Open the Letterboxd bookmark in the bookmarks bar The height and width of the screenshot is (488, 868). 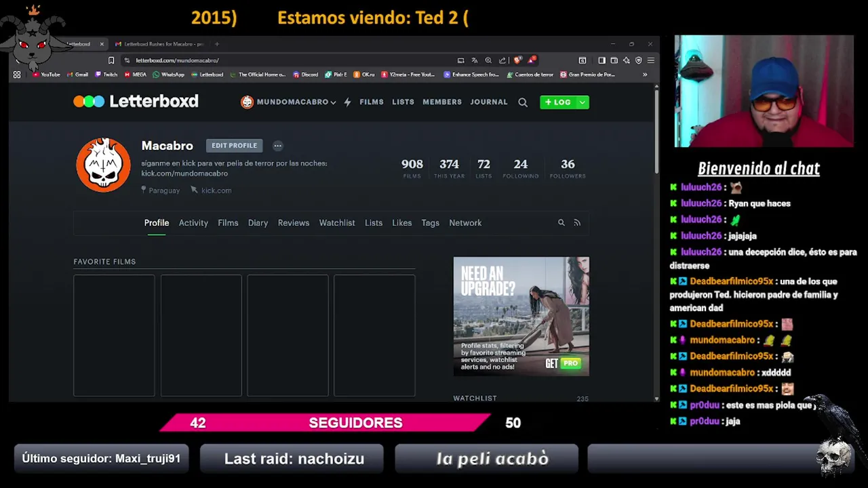(208, 75)
